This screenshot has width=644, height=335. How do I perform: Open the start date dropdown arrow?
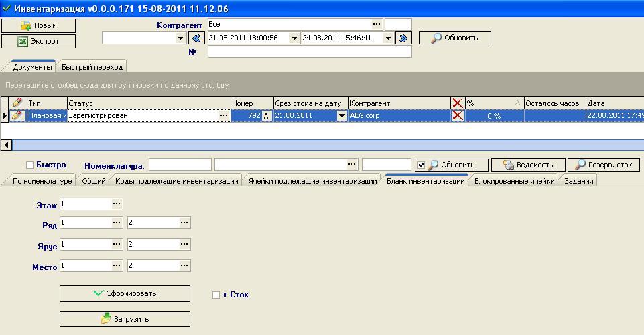point(294,38)
